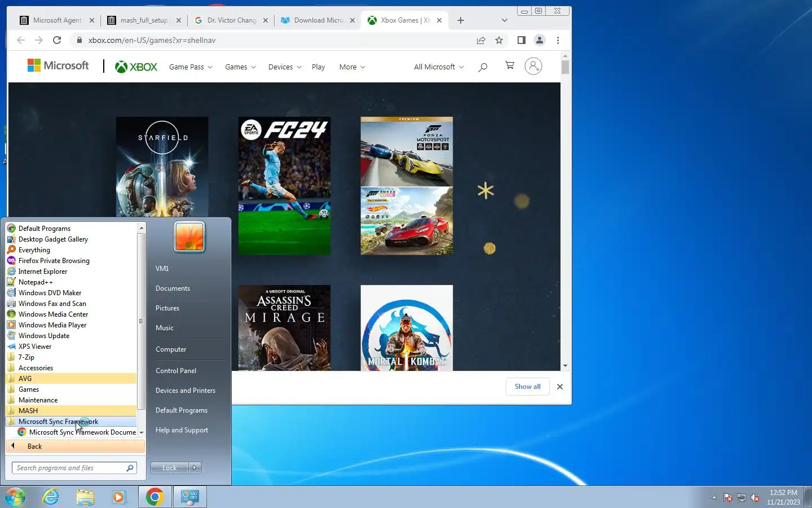This screenshot has height=508, width=812.
Task: Click the Show all button
Action: point(528,387)
